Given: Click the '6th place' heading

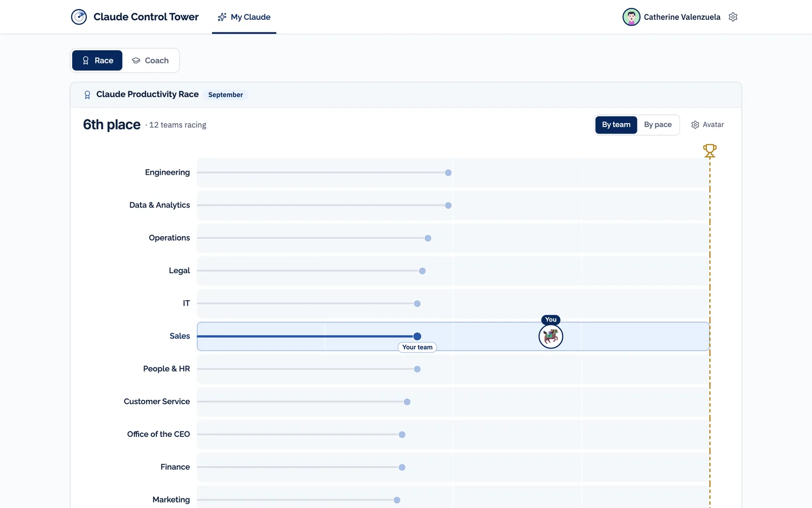Looking at the screenshot, I should (112, 124).
